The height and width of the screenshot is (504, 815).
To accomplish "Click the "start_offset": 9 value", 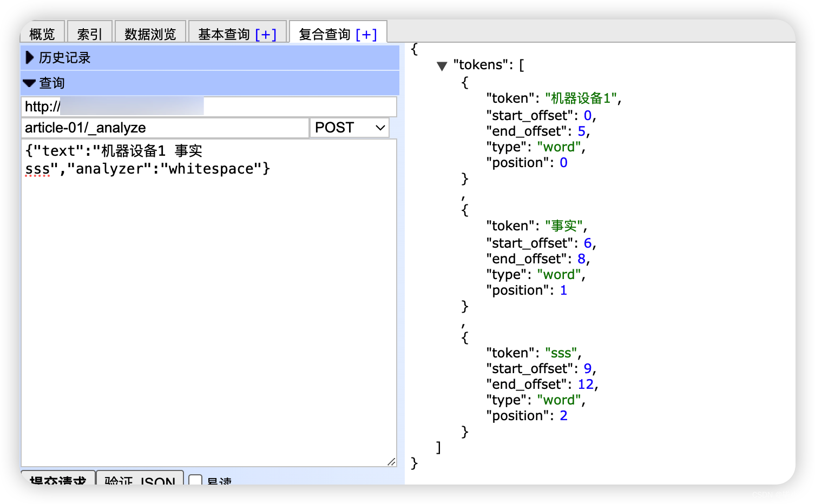I will tap(588, 369).
